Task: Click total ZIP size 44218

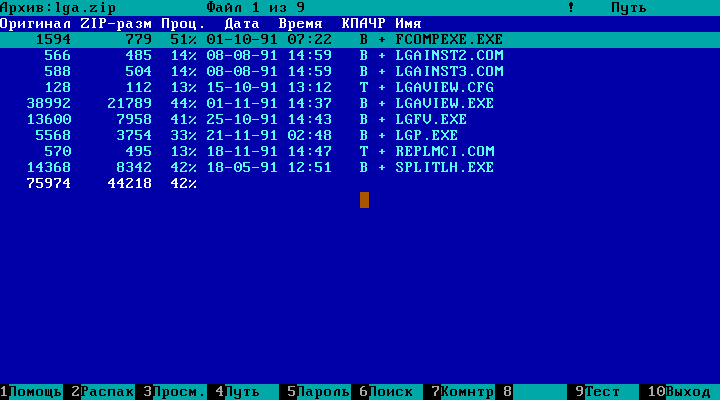Action: pyautogui.click(x=130, y=184)
